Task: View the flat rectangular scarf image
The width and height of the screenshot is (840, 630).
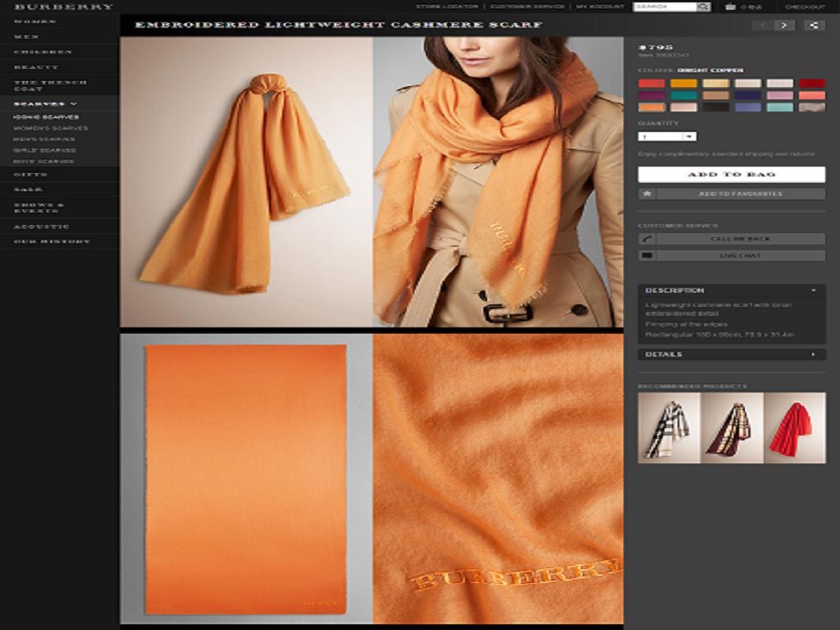Action: pyautogui.click(x=246, y=479)
